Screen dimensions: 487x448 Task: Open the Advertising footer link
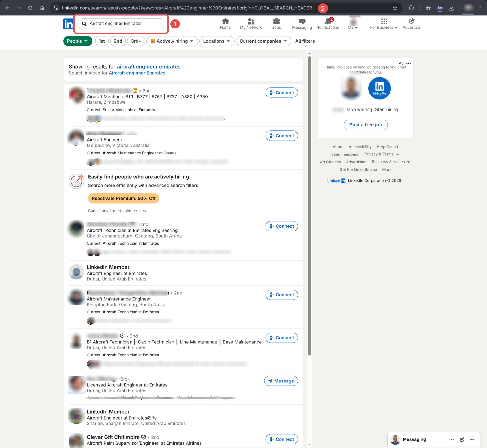click(356, 162)
